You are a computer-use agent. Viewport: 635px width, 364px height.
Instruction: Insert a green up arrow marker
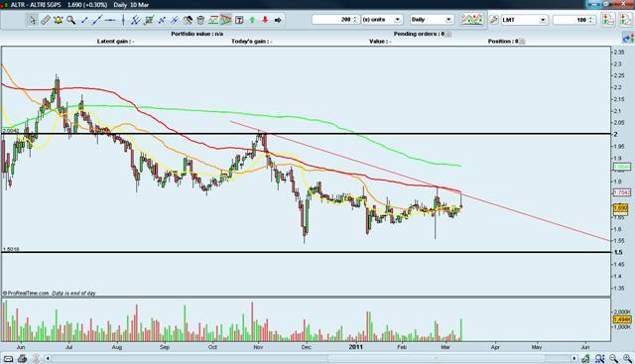coord(252,20)
